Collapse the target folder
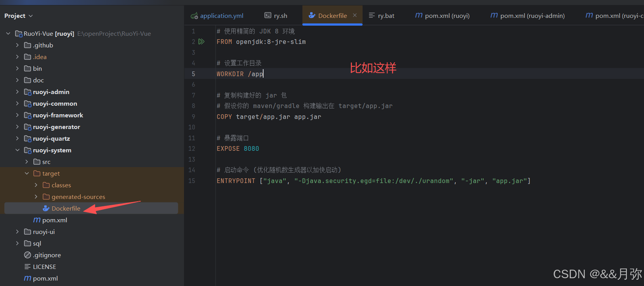 pyautogui.click(x=27, y=173)
